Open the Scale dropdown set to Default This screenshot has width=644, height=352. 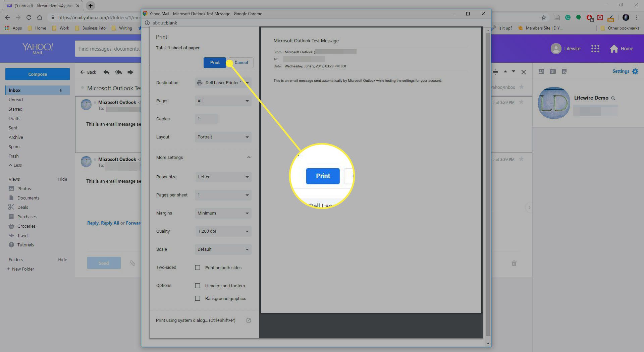pyautogui.click(x=223, y=249)
